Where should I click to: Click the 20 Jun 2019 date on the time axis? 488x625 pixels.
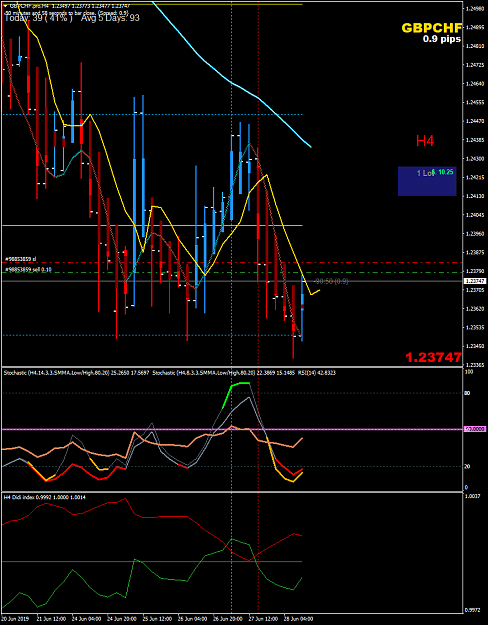(14, 619)
